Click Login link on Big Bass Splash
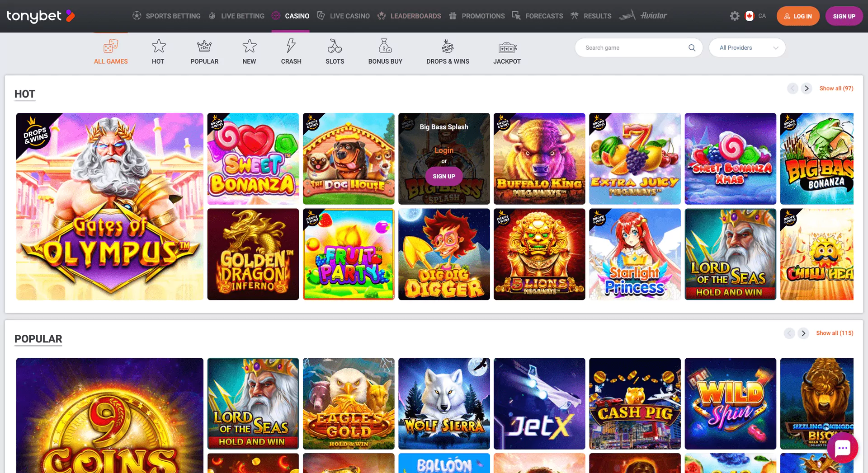The width and height of the screenshot is (868, 473). (x=444, y=150)
